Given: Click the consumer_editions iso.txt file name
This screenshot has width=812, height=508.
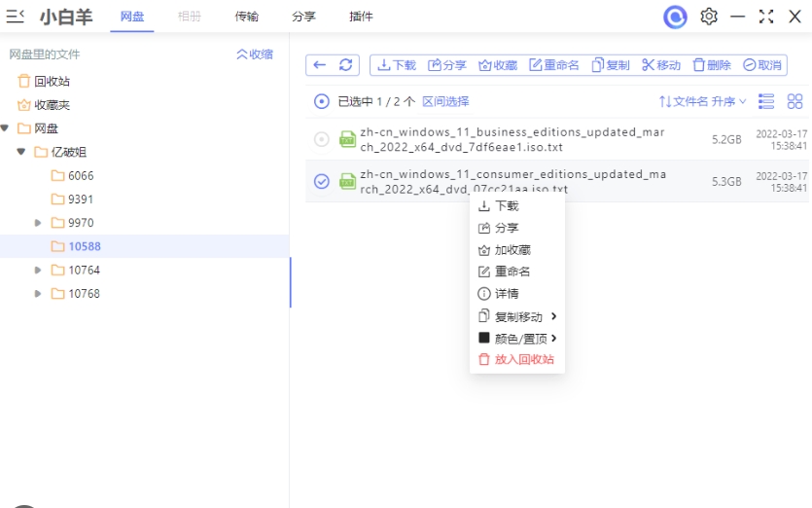Looking at the screenshot, I should click(x=513, y=181).
